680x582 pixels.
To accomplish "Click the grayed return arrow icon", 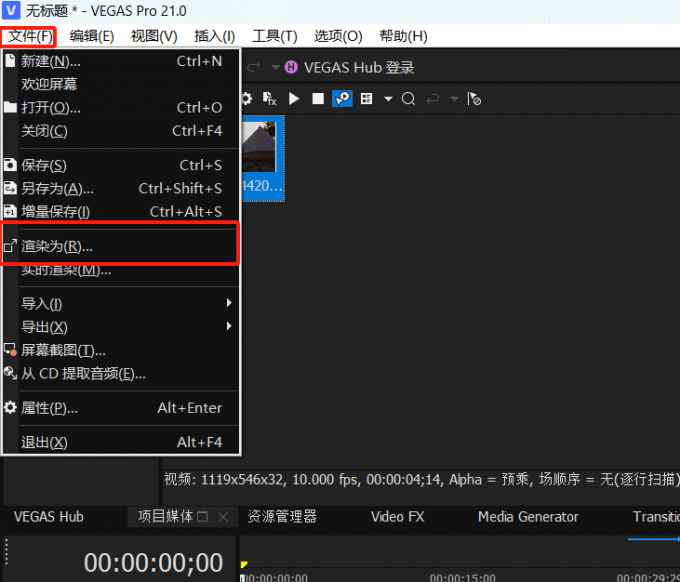I will coord(432,99).
